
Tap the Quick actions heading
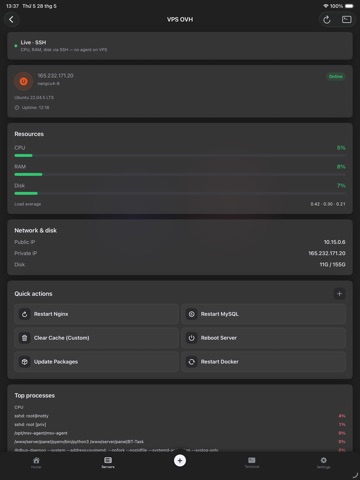click(x=33, y=294)
